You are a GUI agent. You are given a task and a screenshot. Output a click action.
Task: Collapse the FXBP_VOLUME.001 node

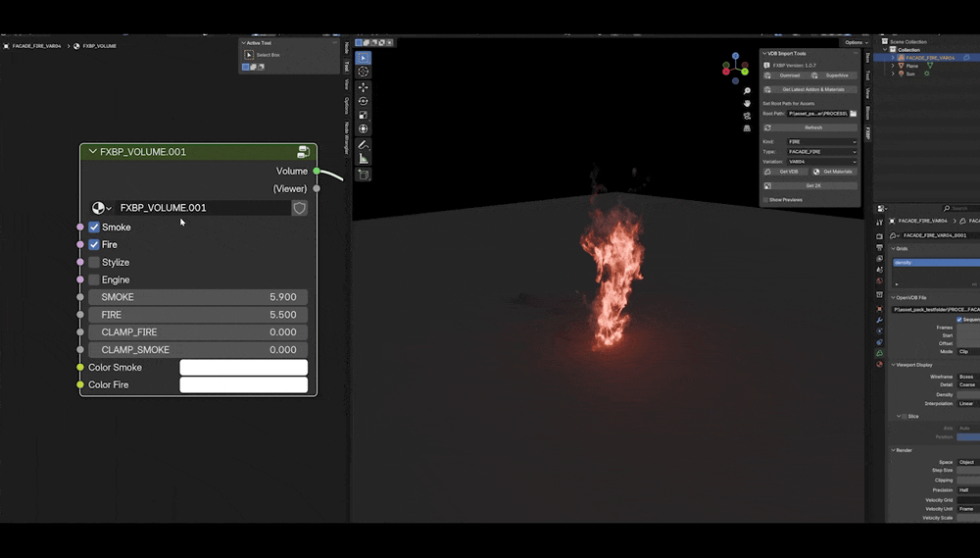pyautogui.click(x=92, y=151)
